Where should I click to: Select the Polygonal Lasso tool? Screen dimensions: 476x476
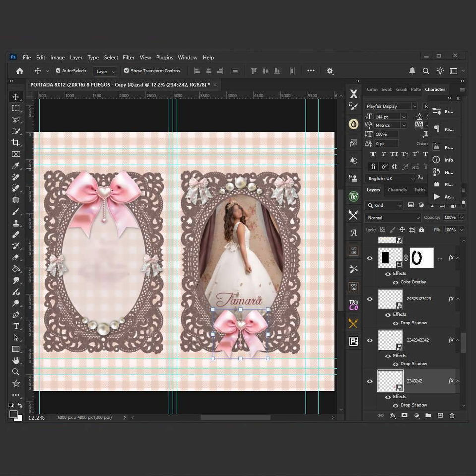click(16, 119)
